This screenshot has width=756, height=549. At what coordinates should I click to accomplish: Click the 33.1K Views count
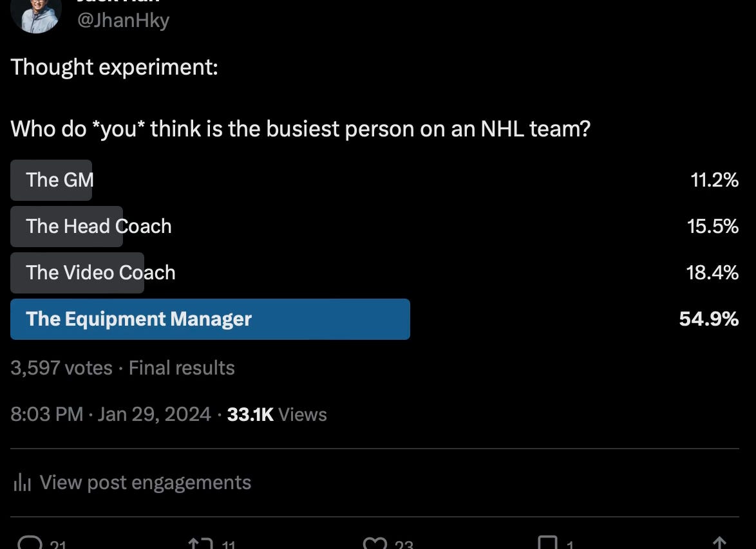point(277,414)
